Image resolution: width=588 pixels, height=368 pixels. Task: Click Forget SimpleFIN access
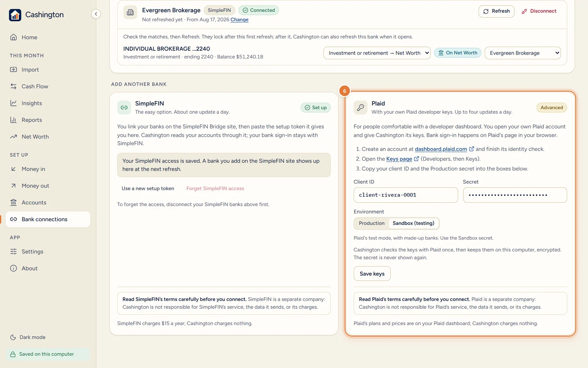215,188
